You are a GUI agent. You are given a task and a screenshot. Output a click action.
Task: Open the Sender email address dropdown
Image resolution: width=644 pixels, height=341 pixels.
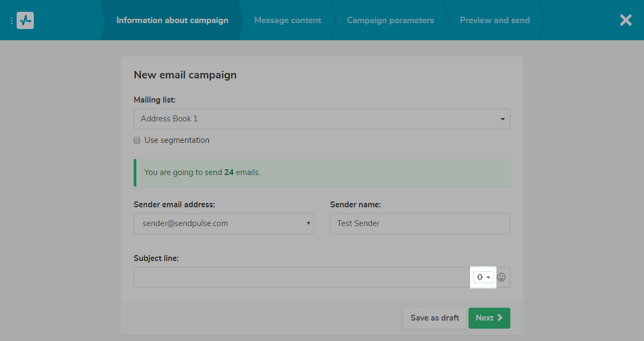(x=223, y=223)
